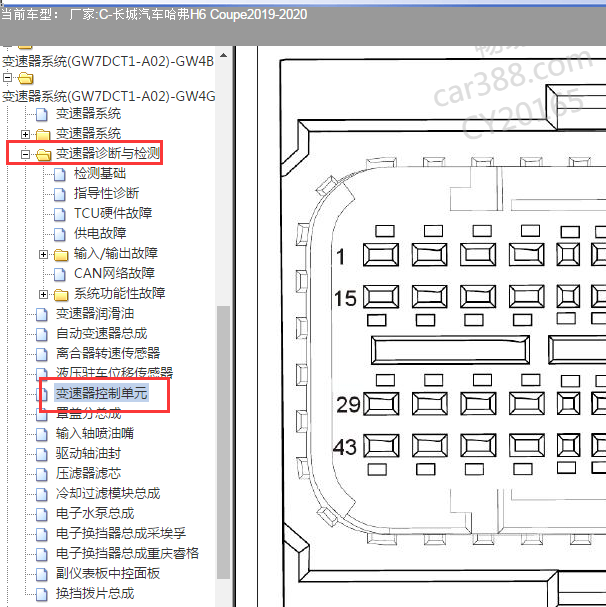This screenshot has width=606, height=607.
Task: Click the page icon beside 自动变速器总成
Action: click(41, 334)
